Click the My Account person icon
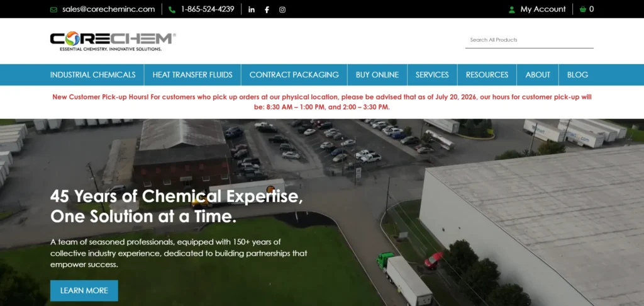The height and width of the screenshot is (306, 644). 512,9
